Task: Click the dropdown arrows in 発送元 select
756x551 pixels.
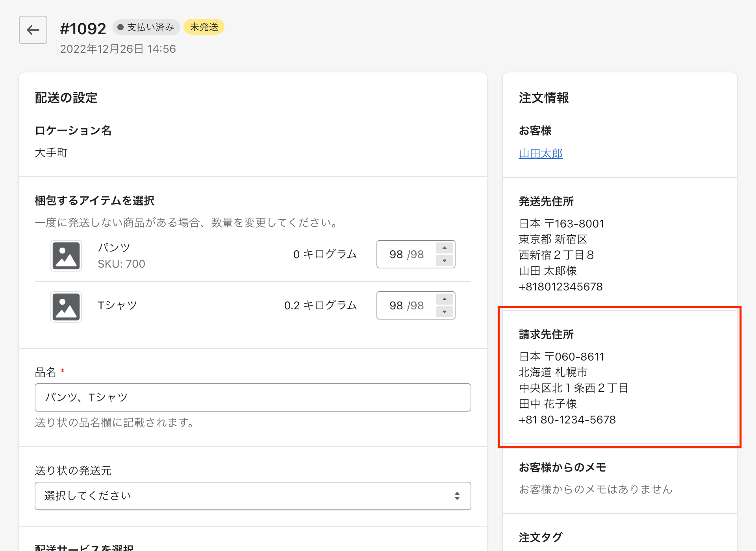Action: tap(457, 496)
